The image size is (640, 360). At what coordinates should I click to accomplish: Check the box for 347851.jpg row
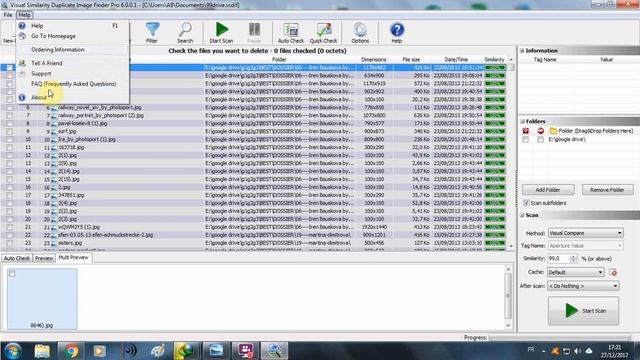tap(9, 195)
